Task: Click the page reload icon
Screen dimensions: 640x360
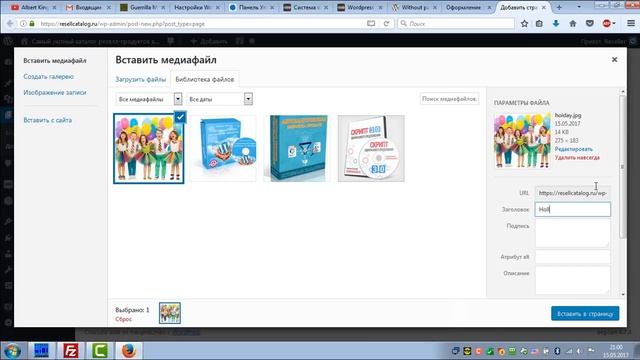Action: pos(386,24)
